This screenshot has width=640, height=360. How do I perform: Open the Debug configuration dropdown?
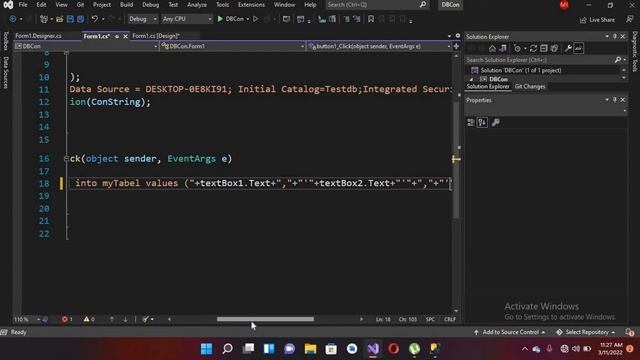[x=142, y=19]
